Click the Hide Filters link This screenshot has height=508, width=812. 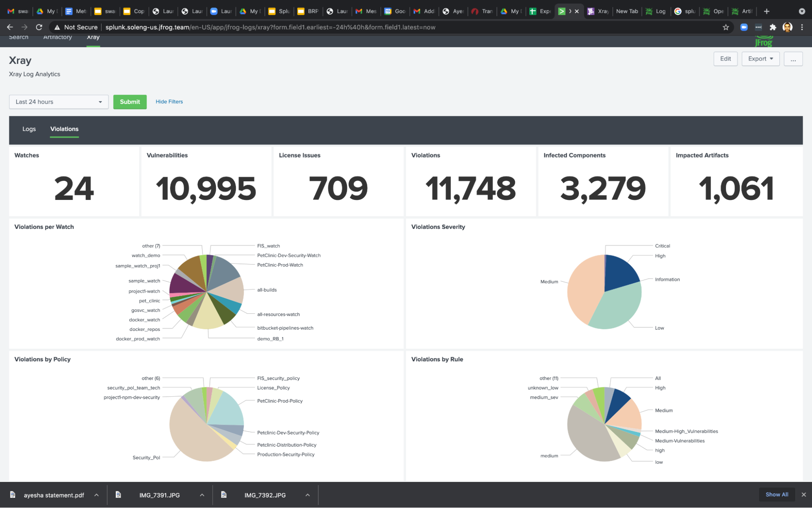pyautogui.click(x=169, y=102)
